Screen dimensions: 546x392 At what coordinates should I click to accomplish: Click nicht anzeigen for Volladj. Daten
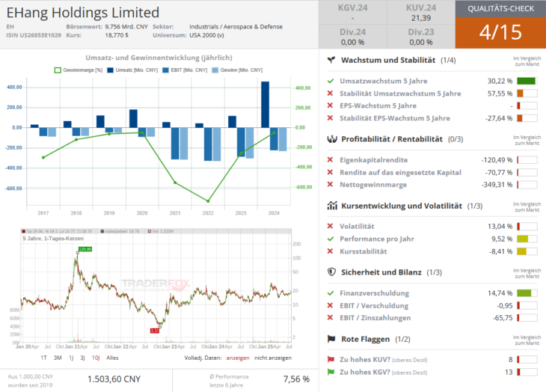(273, 358)
